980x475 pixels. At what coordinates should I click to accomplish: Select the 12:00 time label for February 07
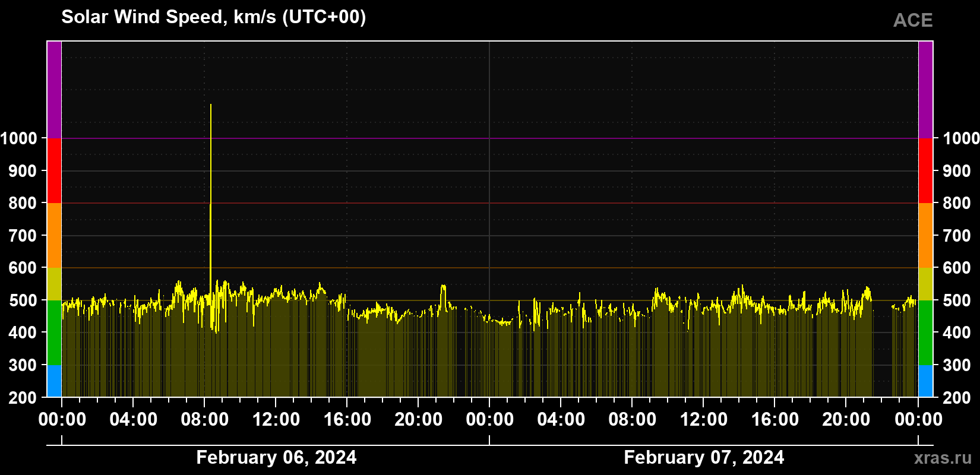pyautogui.click(x=704, y=420)
